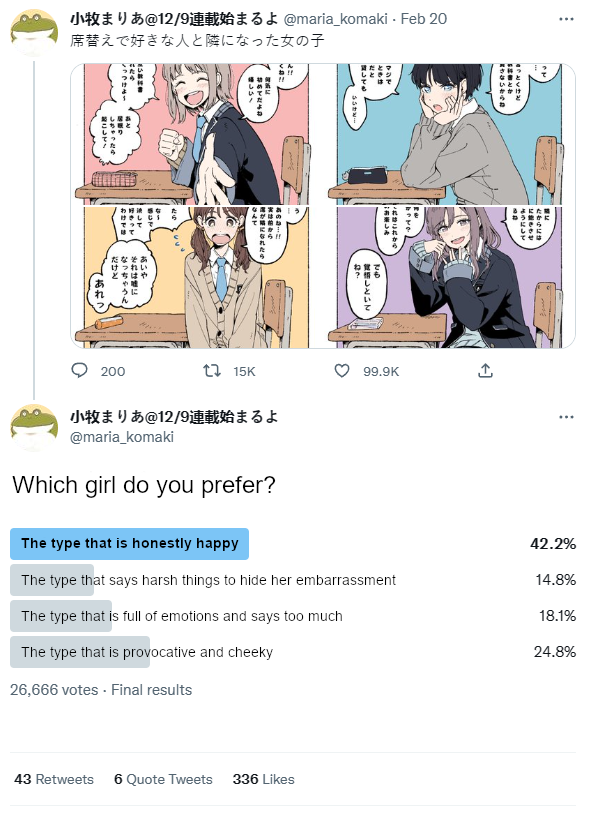Viewport: 589px width, 813px height.
Task: Open top-left pink manga panel image
Action: click(197, 134)
